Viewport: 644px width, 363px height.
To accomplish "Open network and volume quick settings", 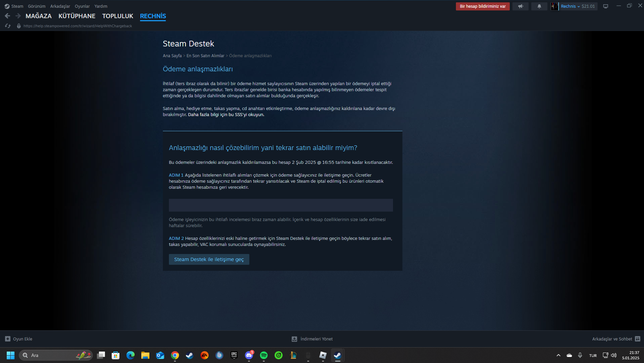I will coord(609,355).
